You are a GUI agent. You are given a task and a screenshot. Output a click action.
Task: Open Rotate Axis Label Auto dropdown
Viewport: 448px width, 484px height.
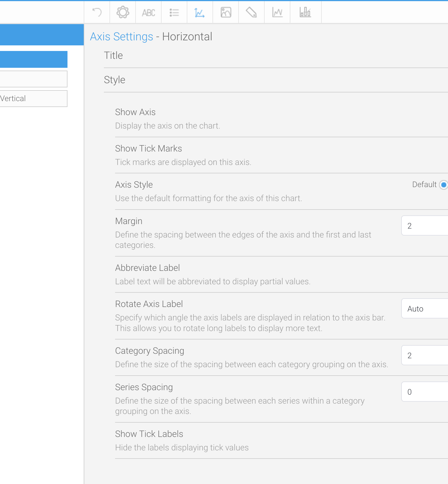click(425, 309)
